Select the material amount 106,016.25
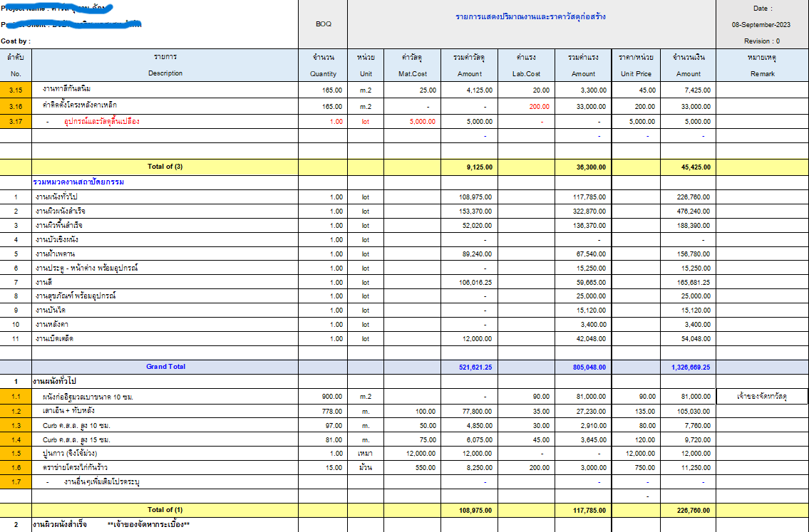The width and height of the screenshot is (809, 532). coord(475,283)
